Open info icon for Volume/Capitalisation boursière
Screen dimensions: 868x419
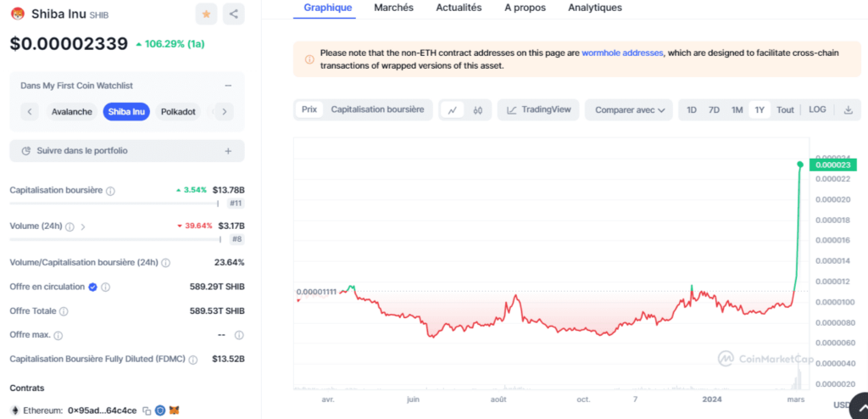tap(165, 263)
